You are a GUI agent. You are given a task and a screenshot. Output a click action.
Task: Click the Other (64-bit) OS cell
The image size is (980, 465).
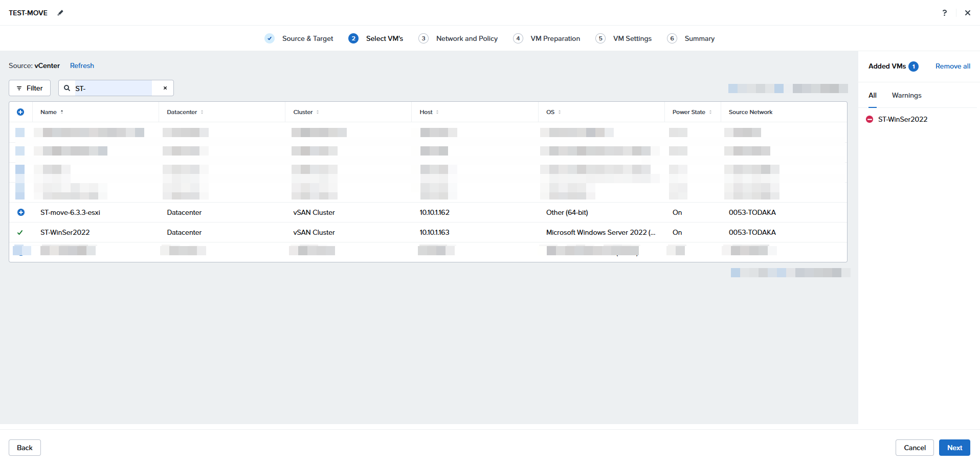(x=567, y=212)
